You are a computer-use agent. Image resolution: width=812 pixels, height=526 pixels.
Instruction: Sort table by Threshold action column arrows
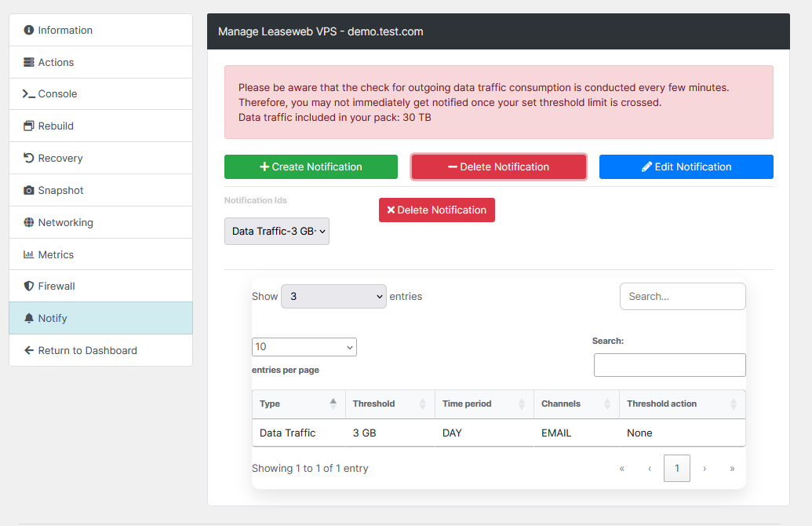pos(734,404)
